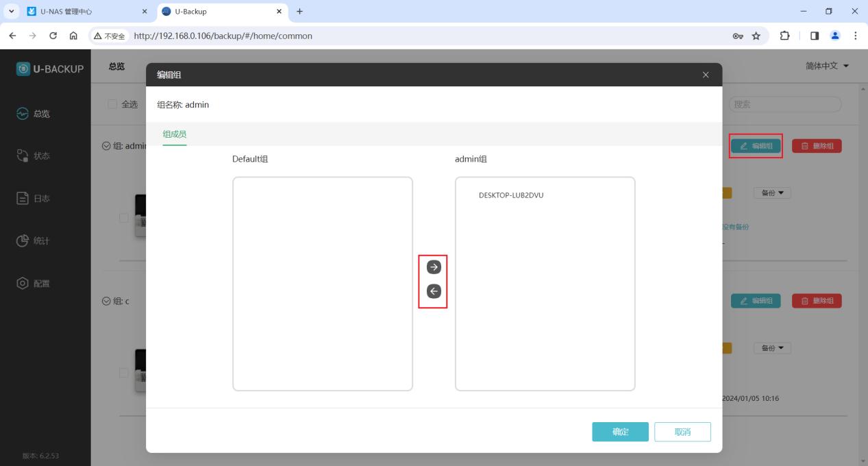868x466 pixels.
Task: Click the browser extensions puzzle icon
Action: click(x=785, y=36)
